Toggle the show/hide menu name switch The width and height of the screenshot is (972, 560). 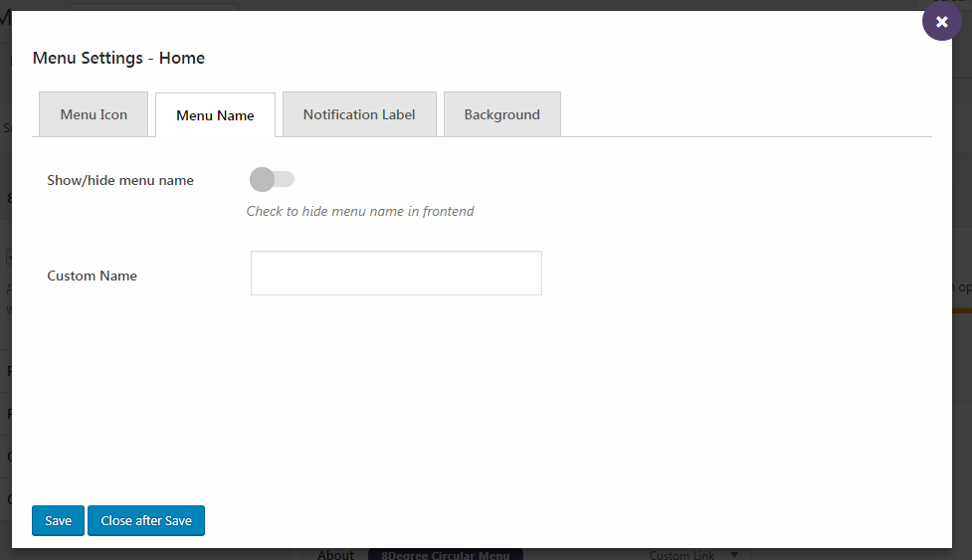[x=272, y=179]
